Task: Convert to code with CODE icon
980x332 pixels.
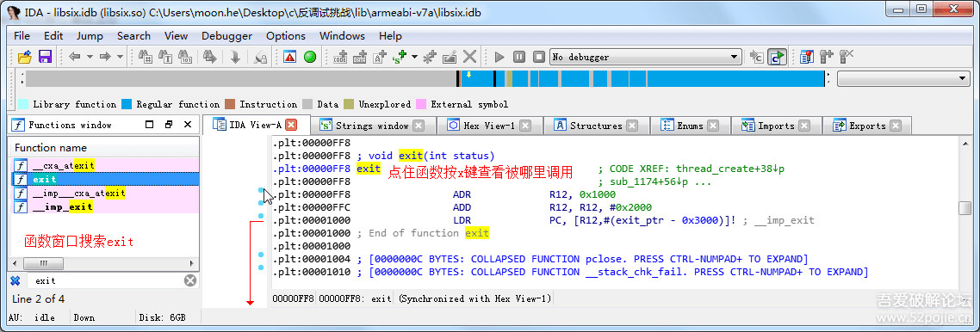Action: (x=341, y=57)
